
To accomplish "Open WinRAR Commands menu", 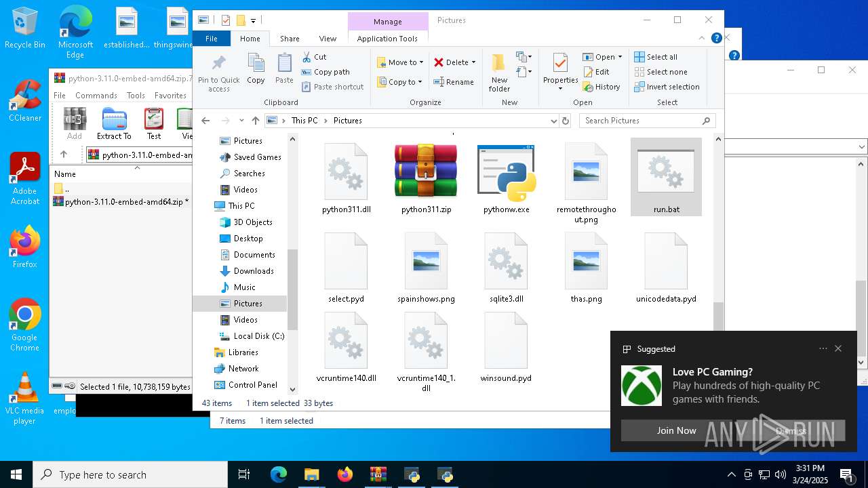I will (96, 96).
